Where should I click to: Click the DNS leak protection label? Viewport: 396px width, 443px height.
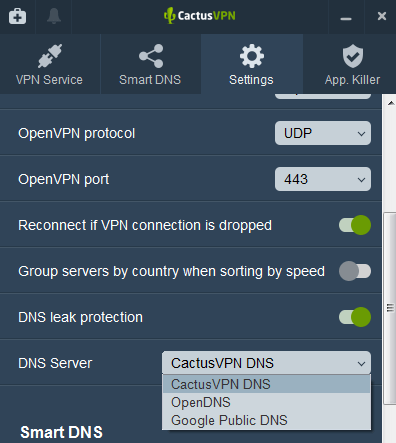(80, 317)
